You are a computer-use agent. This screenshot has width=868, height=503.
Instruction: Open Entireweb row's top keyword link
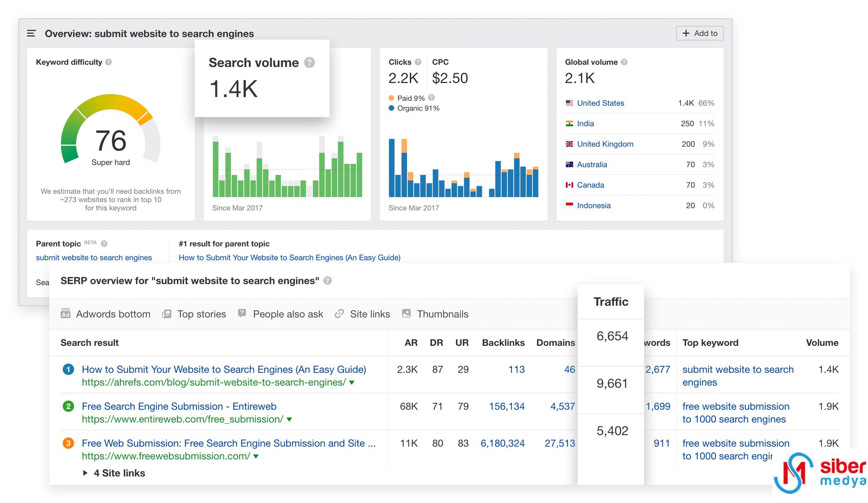coord(736,413)
